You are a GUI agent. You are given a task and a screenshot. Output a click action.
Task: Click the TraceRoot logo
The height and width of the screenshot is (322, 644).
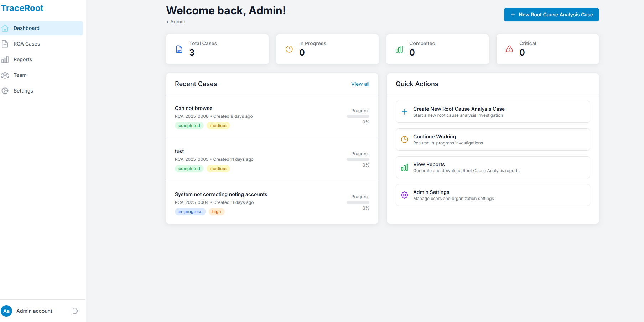pyautogui.click(x=22, y=8)
